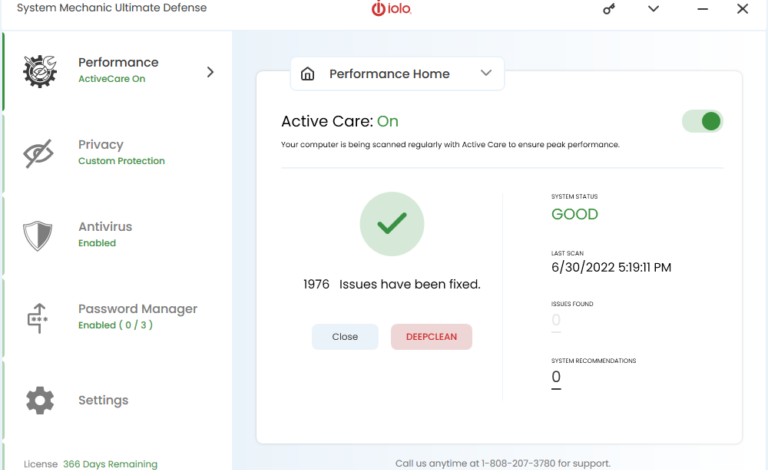Click the Privacy crossed-eye icon
The image size is (768, 470).
pyautogui.click(x=38, y=153)
